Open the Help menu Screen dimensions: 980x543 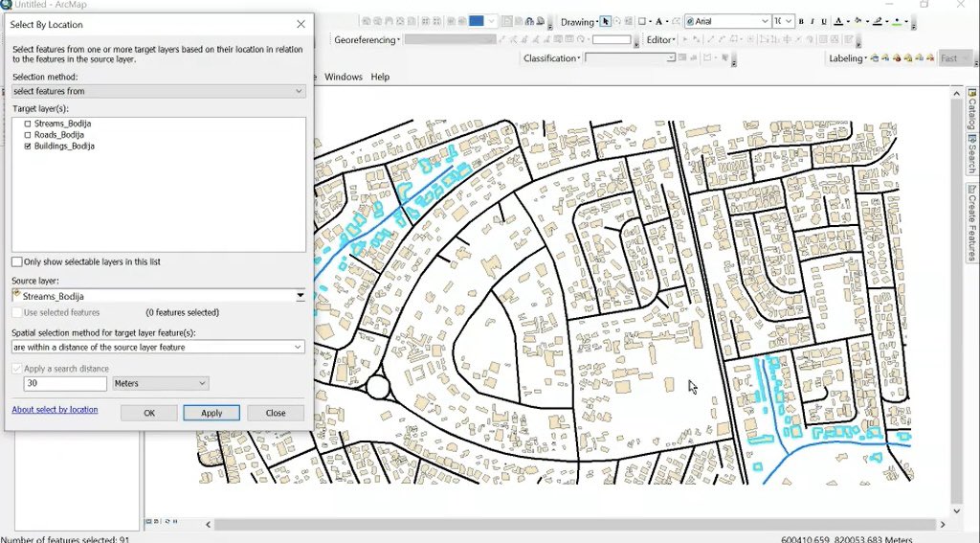[x=380, y=77]
